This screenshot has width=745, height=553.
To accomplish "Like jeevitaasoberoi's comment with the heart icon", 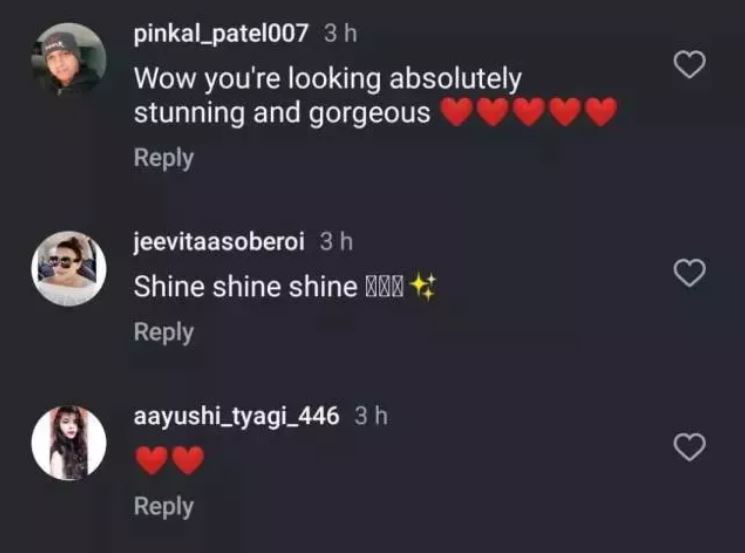I will 690,273.
